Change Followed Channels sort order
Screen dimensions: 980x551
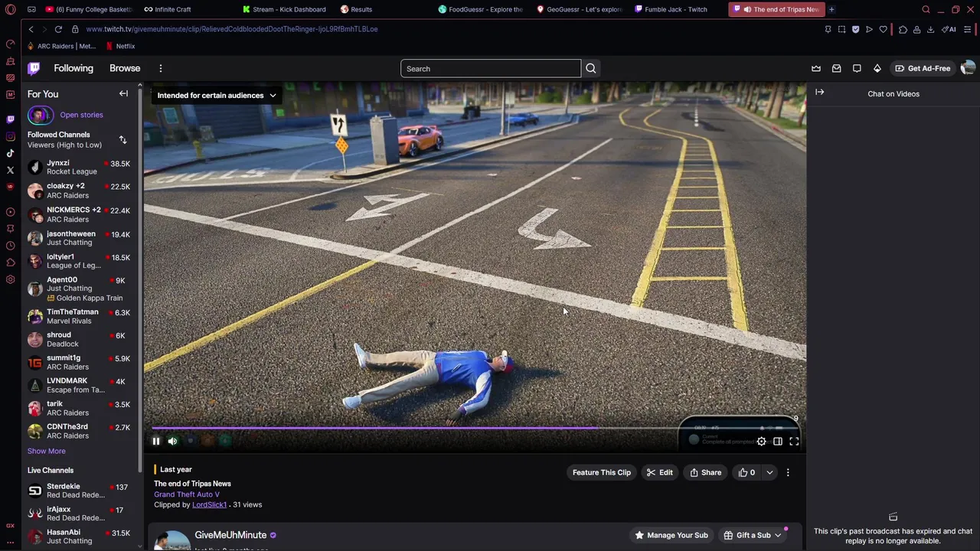tap(122, 140)
